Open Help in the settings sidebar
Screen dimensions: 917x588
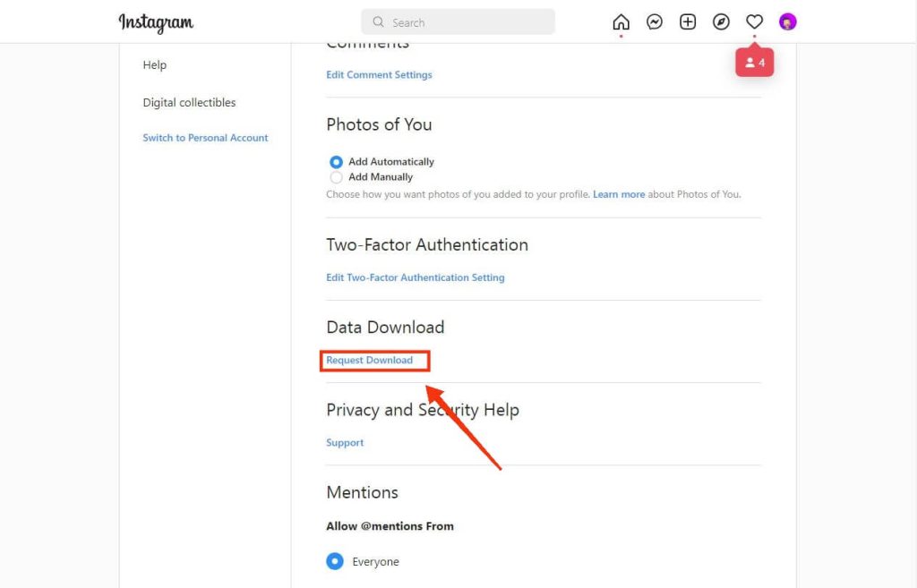tap(155, 64)
